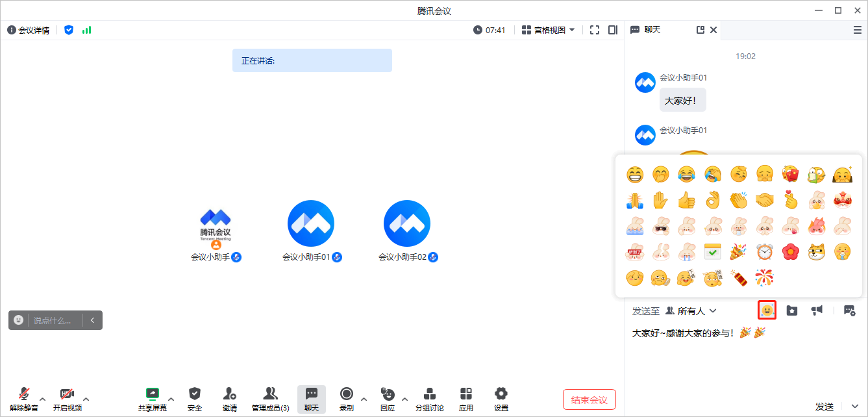
Task: Turn on video (开启视频)
Action: coord(67,399)
